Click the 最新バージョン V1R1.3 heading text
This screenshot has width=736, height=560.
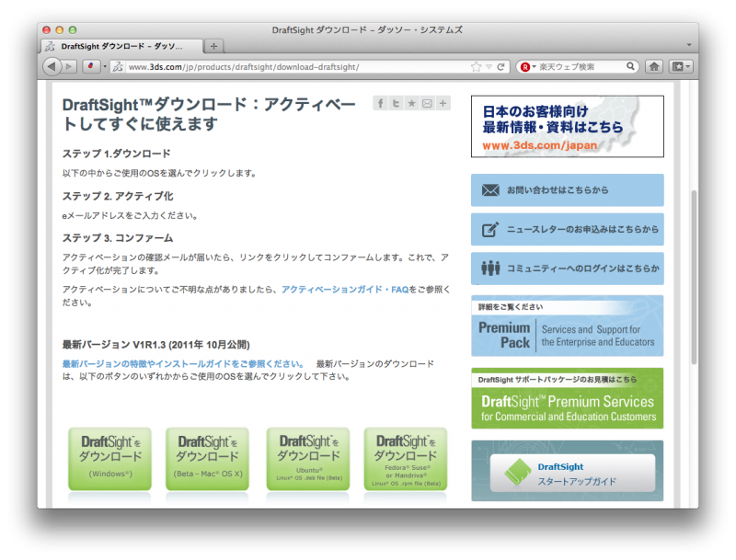coord(155,345)
